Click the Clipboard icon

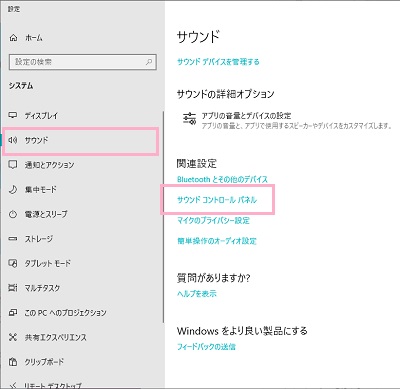13,362
